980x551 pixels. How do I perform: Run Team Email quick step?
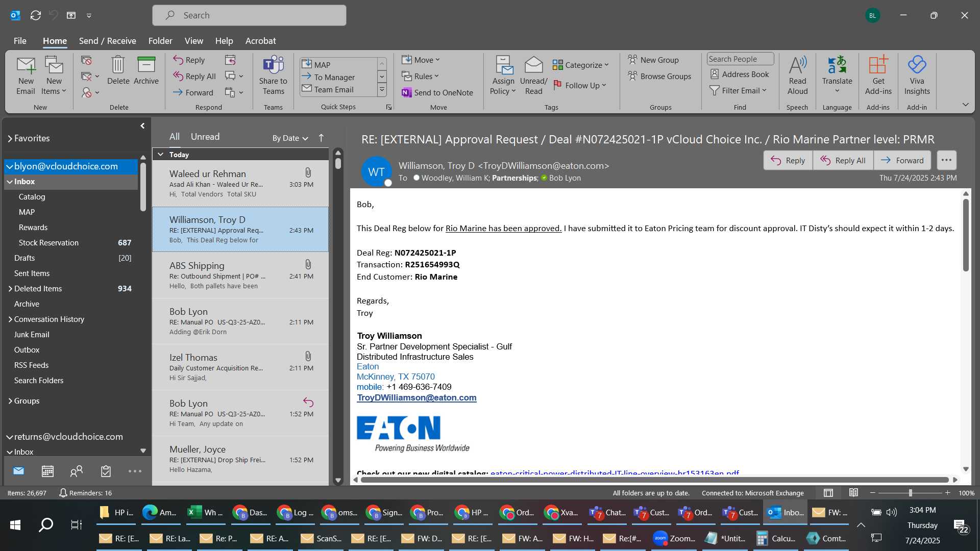pyautogui.click(x=333, y=90)
